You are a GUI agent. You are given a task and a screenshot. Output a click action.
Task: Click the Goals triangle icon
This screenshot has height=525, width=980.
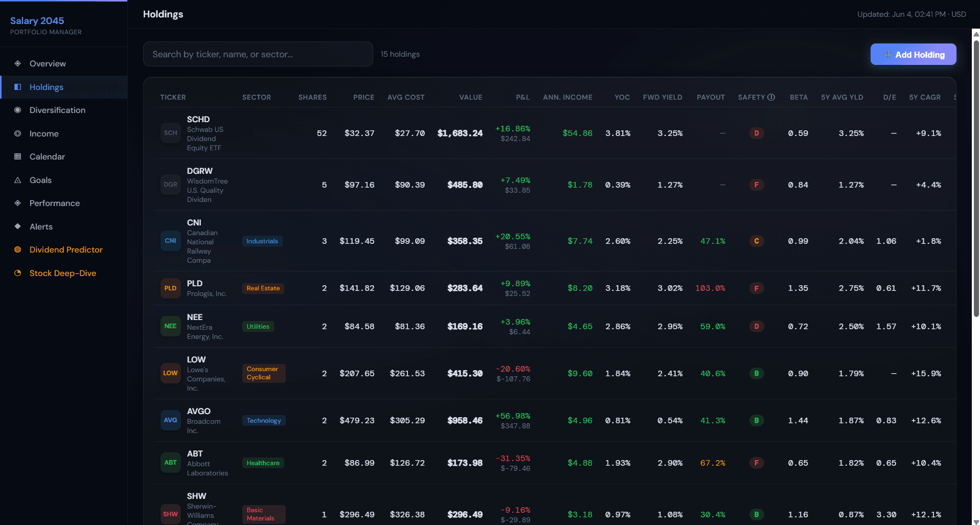tap(18, 180)
